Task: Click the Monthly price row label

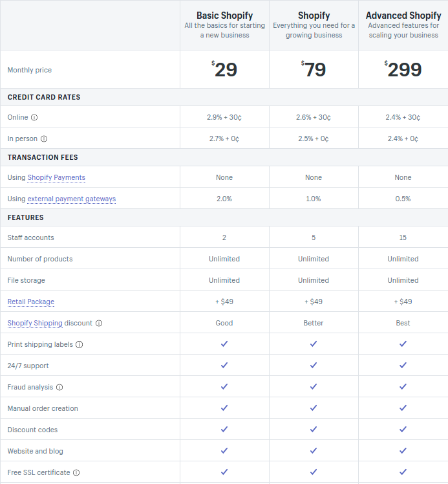Action: pyautogui.click(x=30, y=71)
